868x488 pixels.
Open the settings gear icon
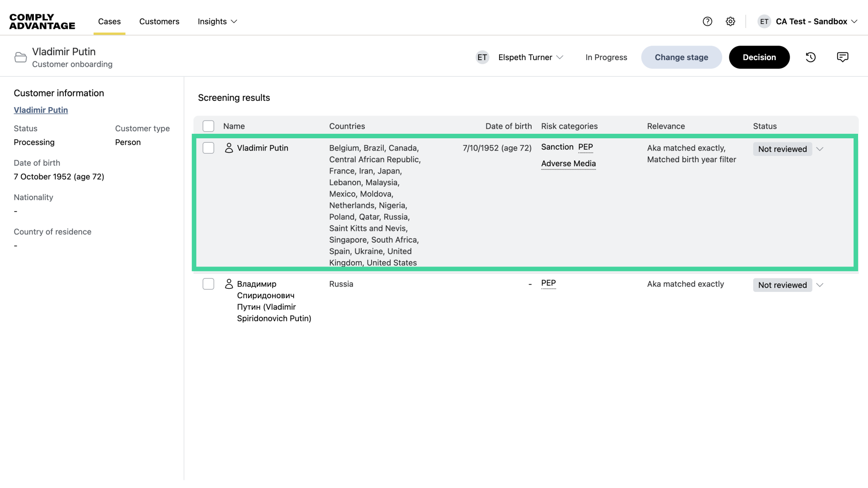coord(731,22)
